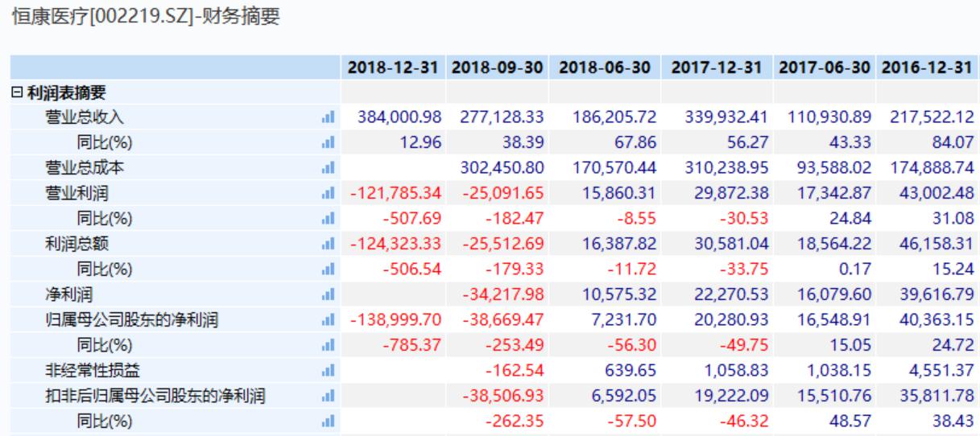Select total profit cell -124,323.33

[x=396, y=245]
